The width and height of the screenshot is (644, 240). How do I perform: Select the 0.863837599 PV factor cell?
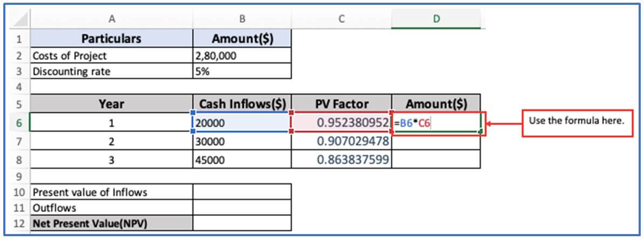click(x=341, y=159)
